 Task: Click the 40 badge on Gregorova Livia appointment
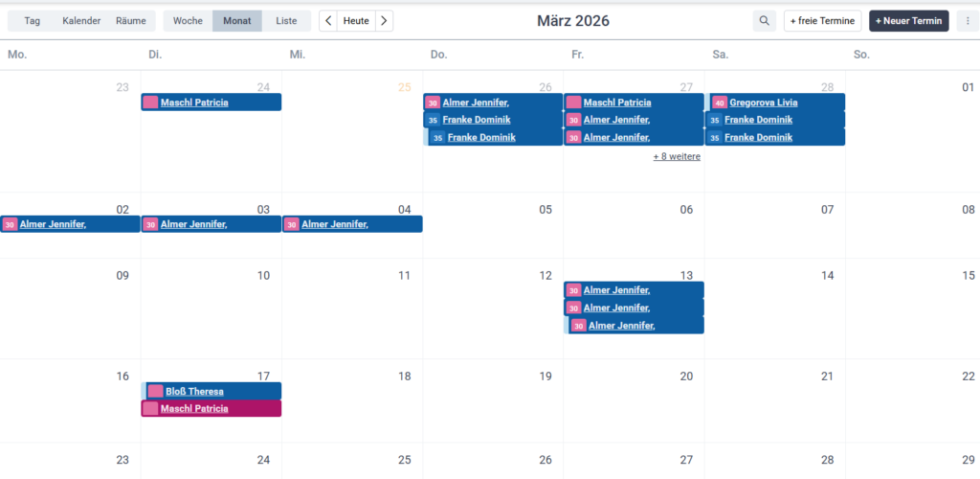point(720,103)
